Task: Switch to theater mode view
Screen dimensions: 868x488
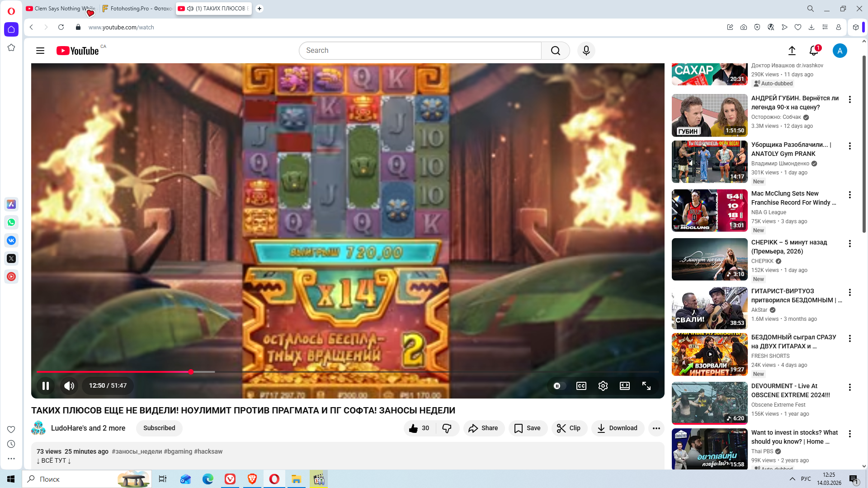Action: pos(625,386)
